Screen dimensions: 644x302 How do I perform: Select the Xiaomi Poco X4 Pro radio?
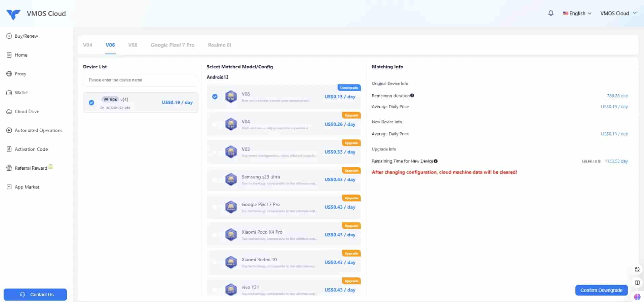pos(215,235)
